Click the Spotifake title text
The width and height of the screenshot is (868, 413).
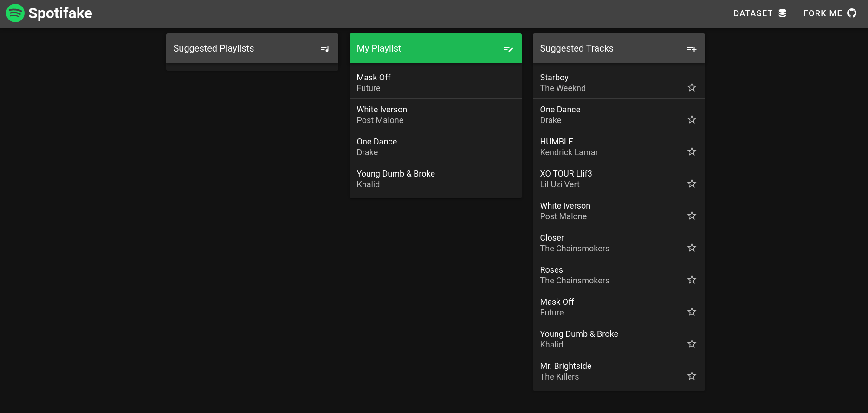click(60, 13)
